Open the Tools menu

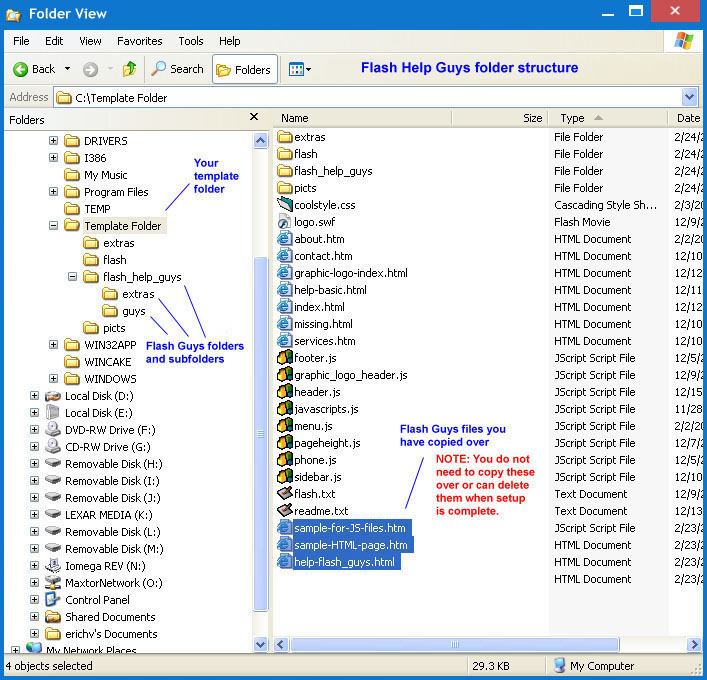(191, 41)
